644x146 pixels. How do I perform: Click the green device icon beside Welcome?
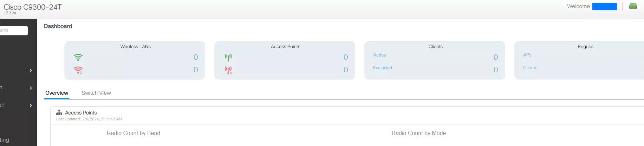pos(633,6)
